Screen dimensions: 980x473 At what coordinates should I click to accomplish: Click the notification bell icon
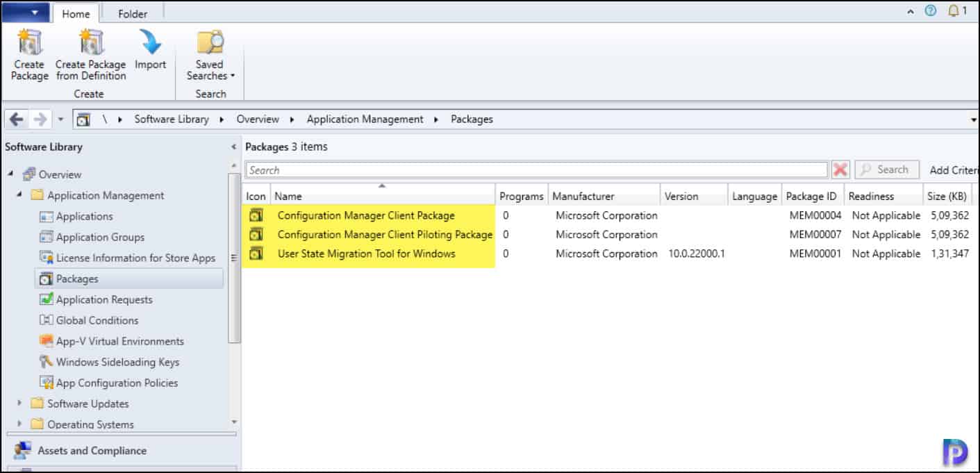(x=954, y=10)
